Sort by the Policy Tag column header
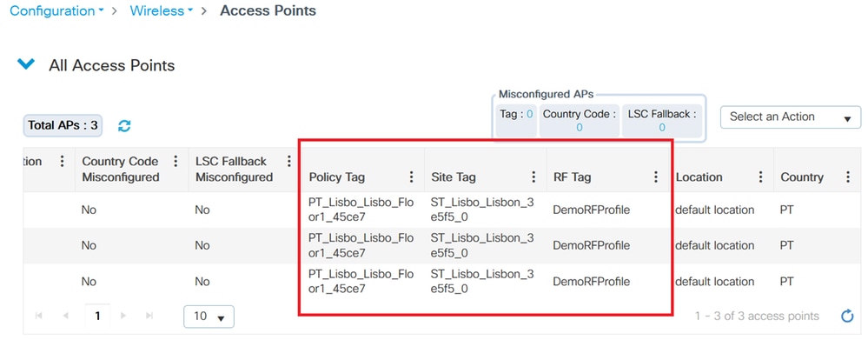Viewport: 868px width, 340px height. tap(336, 177)
